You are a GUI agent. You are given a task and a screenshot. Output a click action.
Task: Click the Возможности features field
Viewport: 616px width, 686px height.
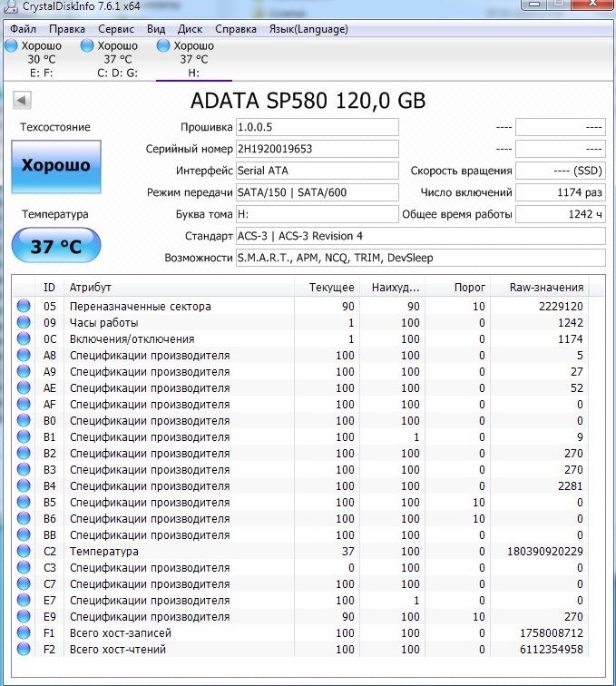click(421, 258)
